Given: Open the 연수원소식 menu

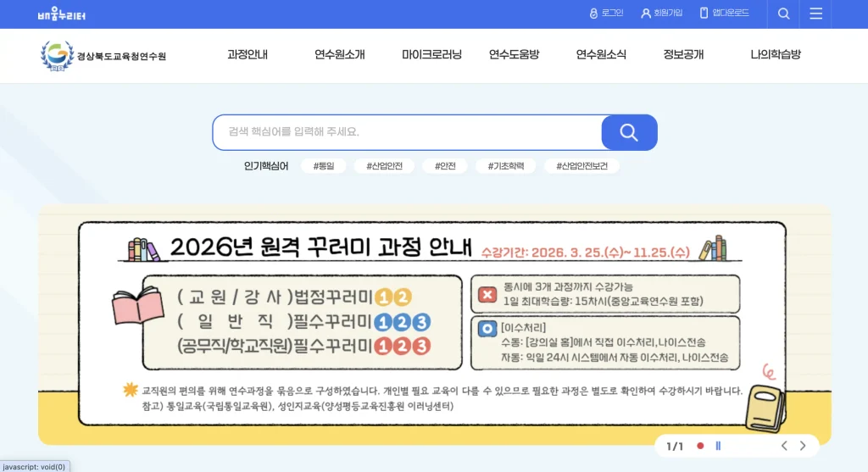Looking at the screenshot, I should [x=601, y=55].
